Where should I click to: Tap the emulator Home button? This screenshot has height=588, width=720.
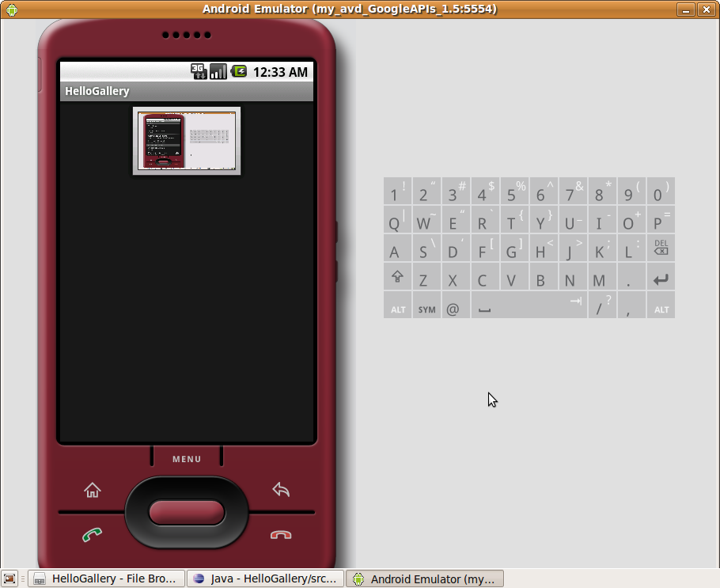tap(93, 490)
